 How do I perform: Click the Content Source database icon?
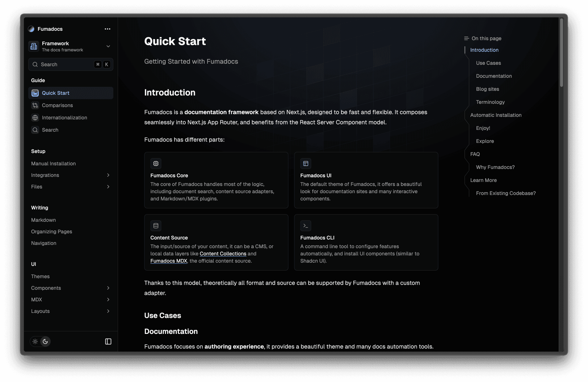point(156,226)
